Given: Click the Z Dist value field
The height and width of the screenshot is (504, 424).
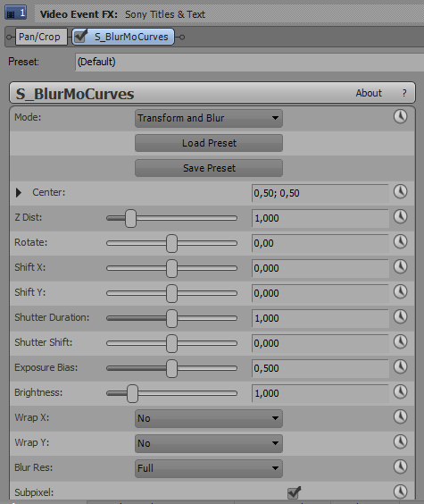Looking at the screenshot, I should tap(320, 218).
